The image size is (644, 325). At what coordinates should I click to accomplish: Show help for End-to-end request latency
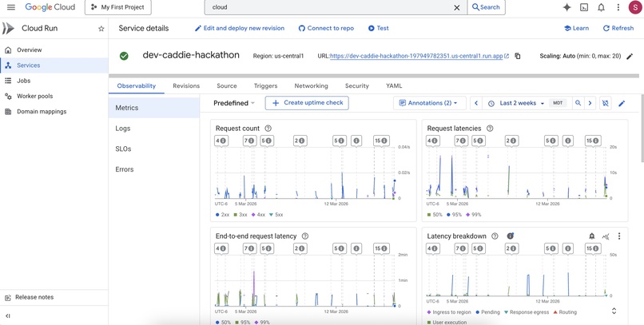(304, 236)
